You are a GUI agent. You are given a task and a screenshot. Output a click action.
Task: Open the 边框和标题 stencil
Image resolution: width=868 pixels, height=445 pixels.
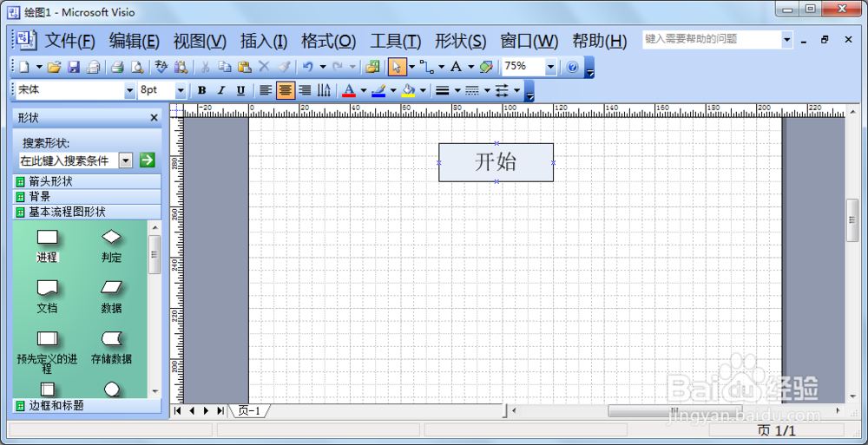[x=87, y=406]
